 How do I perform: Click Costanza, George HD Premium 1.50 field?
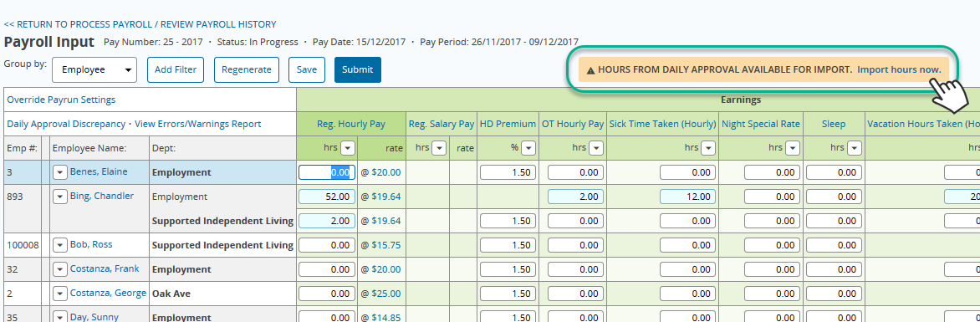(508, 294)
